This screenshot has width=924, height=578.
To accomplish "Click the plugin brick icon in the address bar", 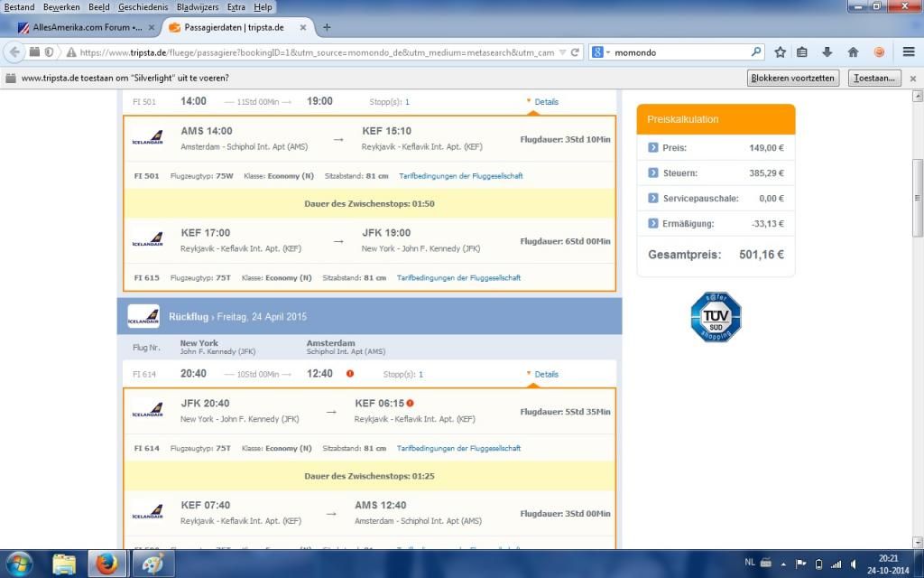I will (x=35, y=51).
